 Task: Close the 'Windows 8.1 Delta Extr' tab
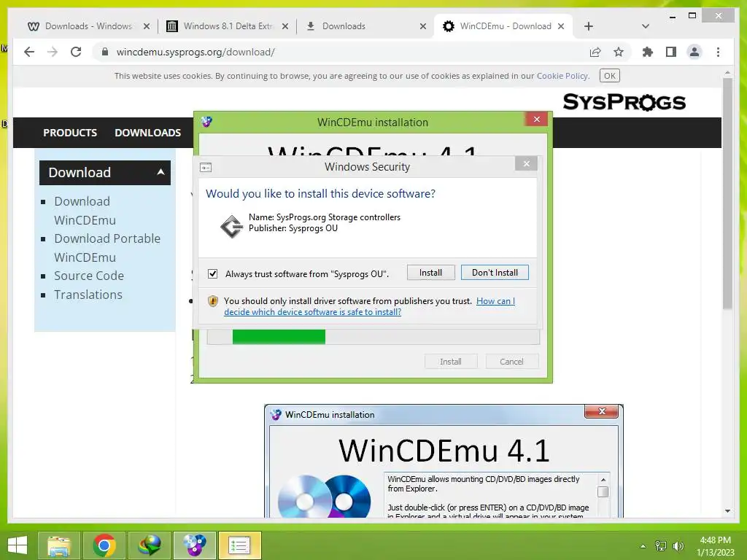[x=285, y=26]
